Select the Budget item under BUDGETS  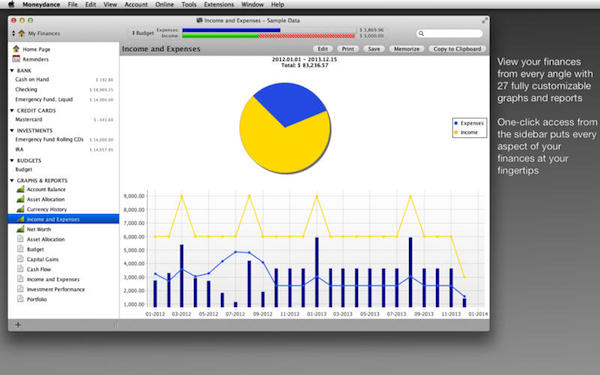(64, 170)
